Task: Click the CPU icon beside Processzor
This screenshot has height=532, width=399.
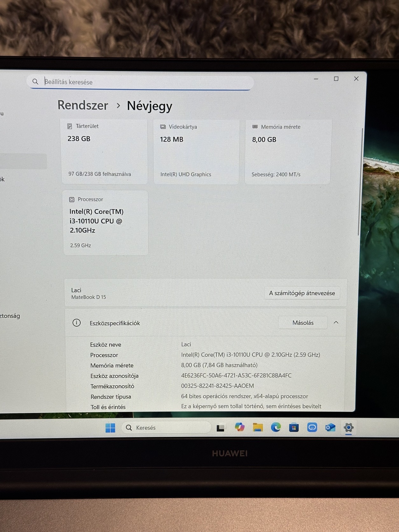Action: tap(72, 199)
